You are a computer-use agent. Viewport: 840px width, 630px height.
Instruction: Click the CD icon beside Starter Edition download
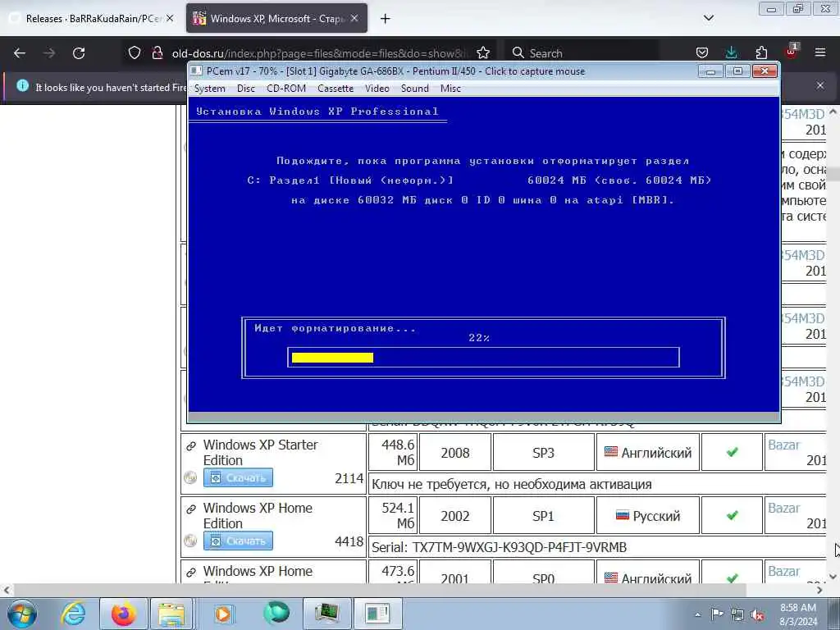click(190, 477)
